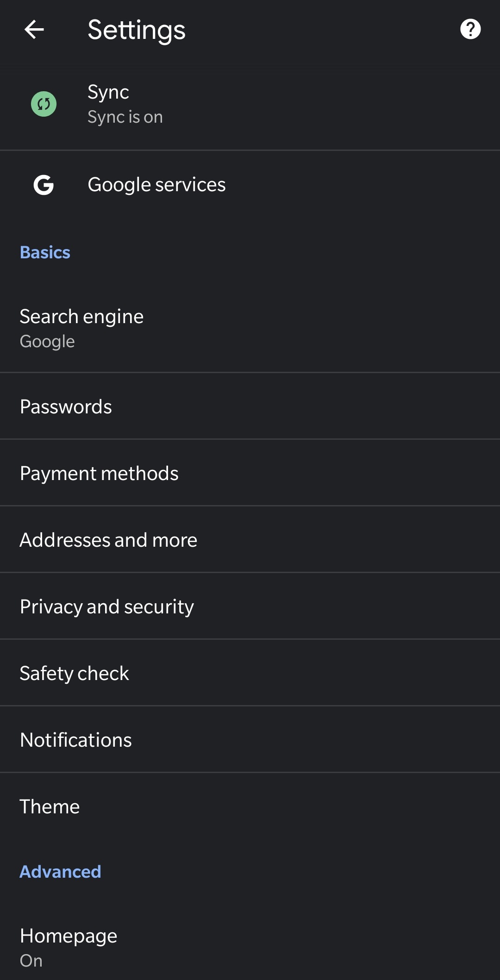Viewport: 500px width, 980px height.
Task: Open Google services settings
Action: pos(250,185)
